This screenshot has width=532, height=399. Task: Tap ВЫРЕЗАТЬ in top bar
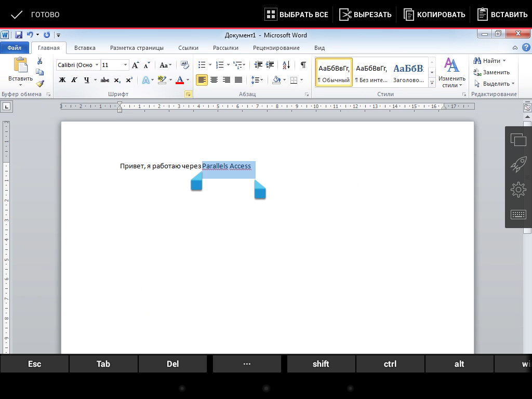coord(365,15)
